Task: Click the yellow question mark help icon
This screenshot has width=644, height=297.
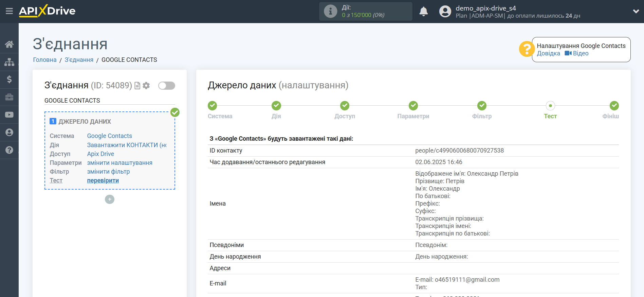Action: coord(527,49)
